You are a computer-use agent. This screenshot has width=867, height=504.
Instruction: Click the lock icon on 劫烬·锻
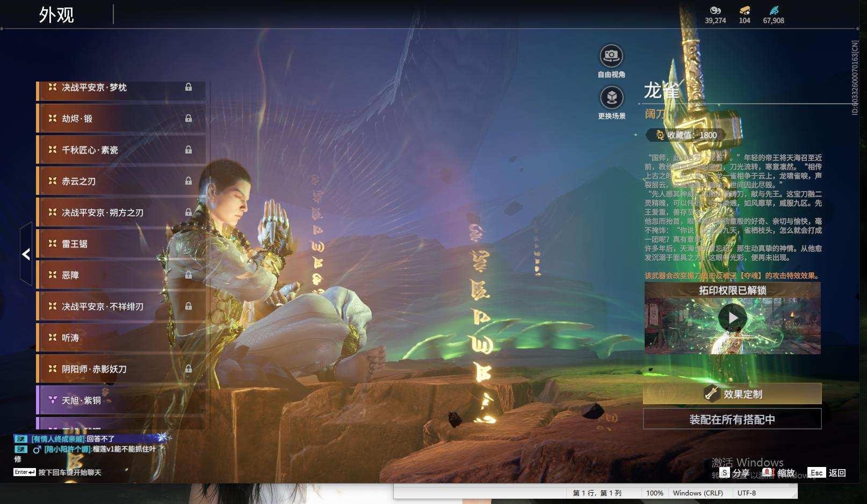(x=189, y=118)
